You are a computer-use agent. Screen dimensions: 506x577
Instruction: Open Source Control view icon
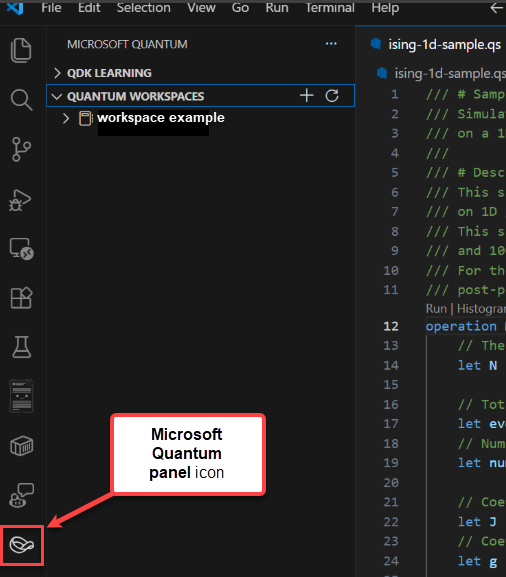(x=21, y=149)
